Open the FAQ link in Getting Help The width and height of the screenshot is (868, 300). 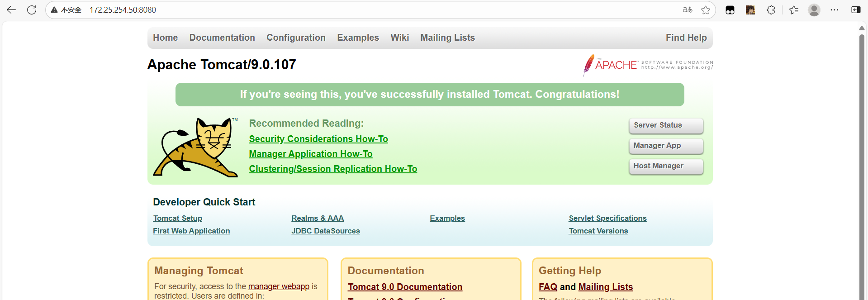(548, 287)
